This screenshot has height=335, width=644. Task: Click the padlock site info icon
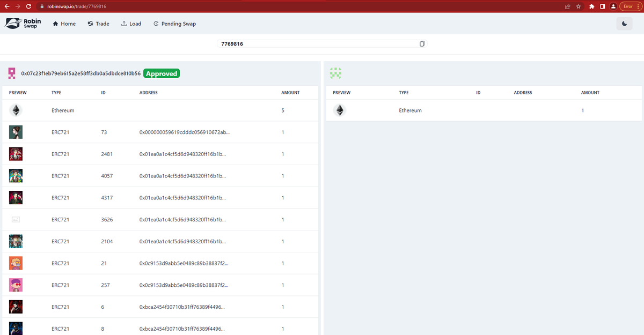[42, 6]
